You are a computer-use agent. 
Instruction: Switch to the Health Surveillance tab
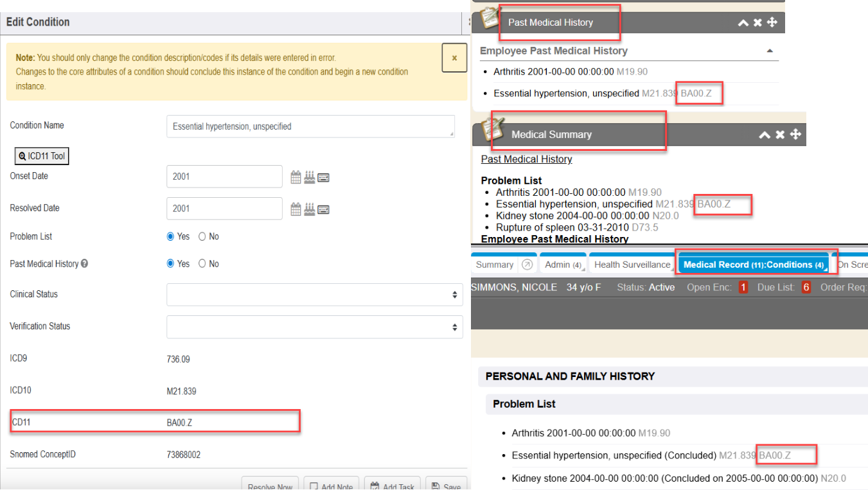click(632, 265)
